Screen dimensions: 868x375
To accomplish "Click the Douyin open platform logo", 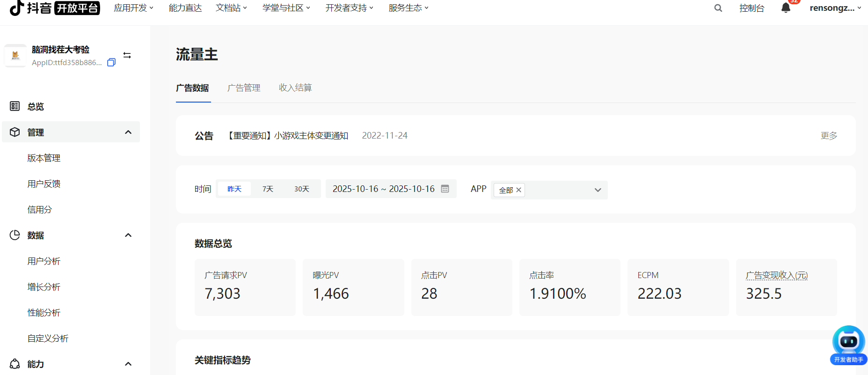I will (55, 8).
